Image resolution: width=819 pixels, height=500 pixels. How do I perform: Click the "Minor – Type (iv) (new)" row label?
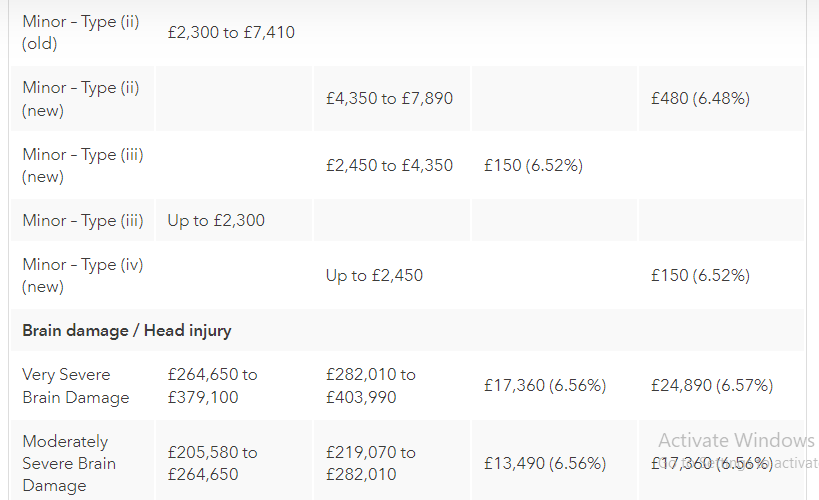point(82,275)
